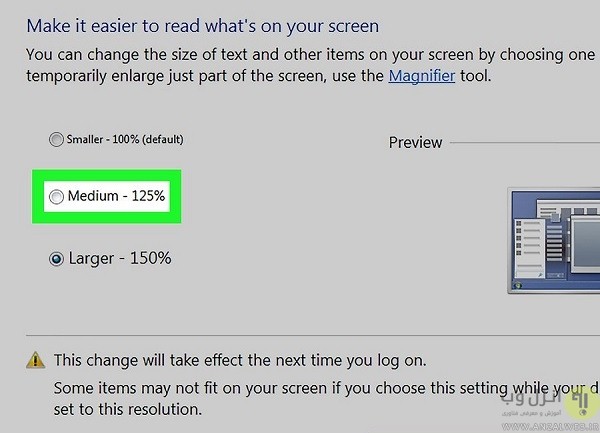Click the 'Preview' section label
Screen dimensions: 600x433
click(415, 142)
